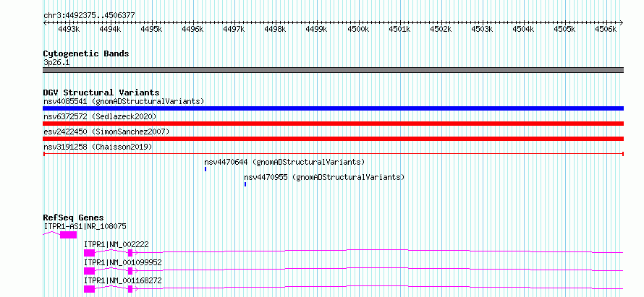Click first large exon of ITPR1 NM_001099952
Image resolution: width=644 pixels, height=297 pixels.
(x=89, y=271)
